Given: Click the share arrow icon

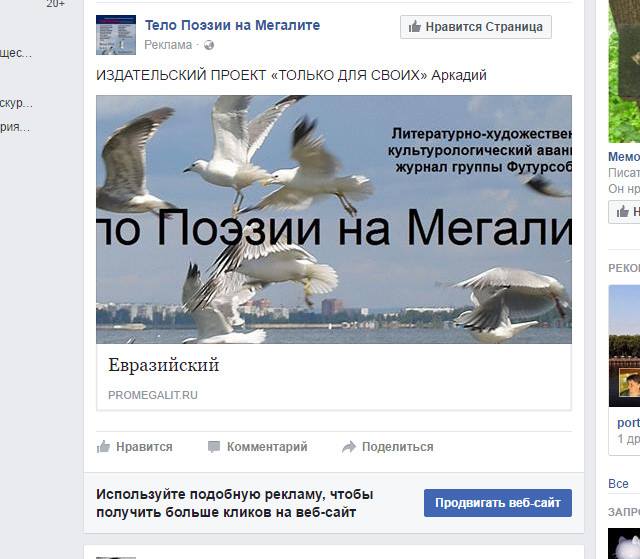Looking at the screenshot, I should pyautogui.click(x=349, y=447).
